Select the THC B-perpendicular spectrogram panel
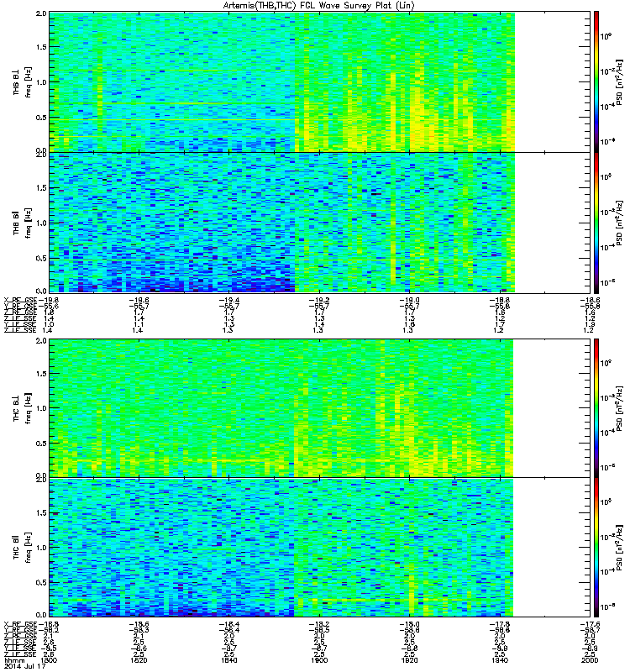 pyautogui.click(x=320, y=407)
